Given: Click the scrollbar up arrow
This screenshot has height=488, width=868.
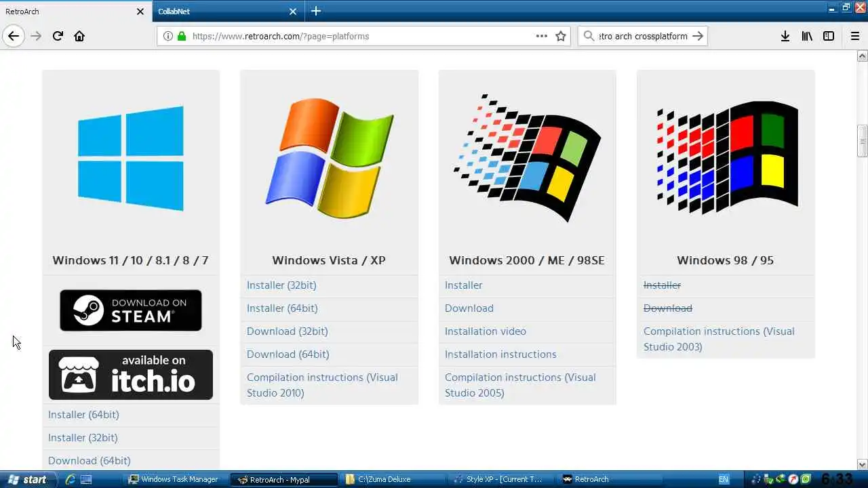Looking at the screenshot, I should tap(863, 56).
